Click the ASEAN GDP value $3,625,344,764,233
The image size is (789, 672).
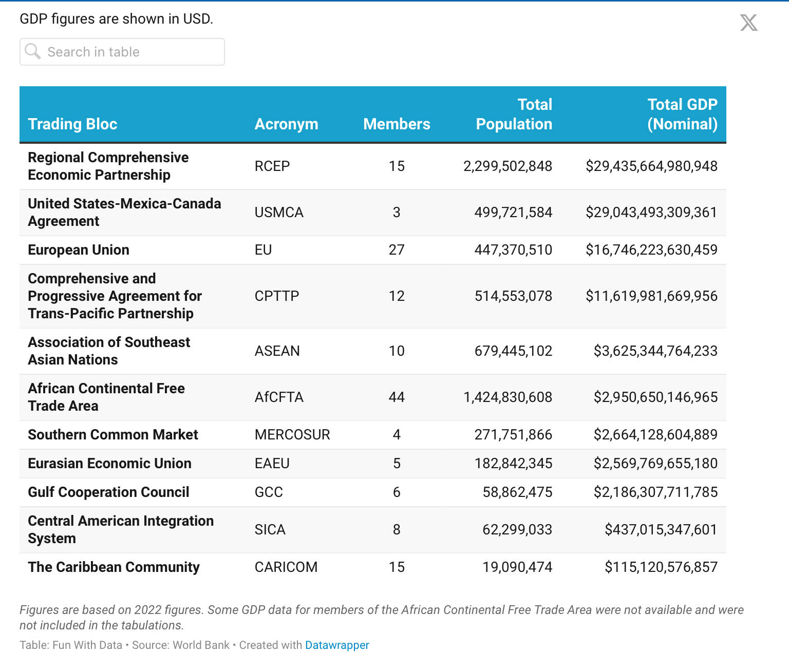[x=655, y=351]
